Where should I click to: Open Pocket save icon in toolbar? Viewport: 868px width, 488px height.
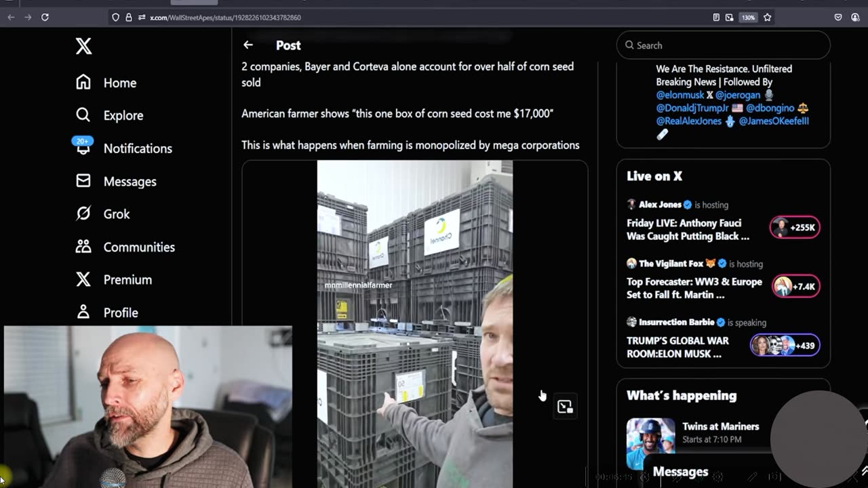(838, 17)
